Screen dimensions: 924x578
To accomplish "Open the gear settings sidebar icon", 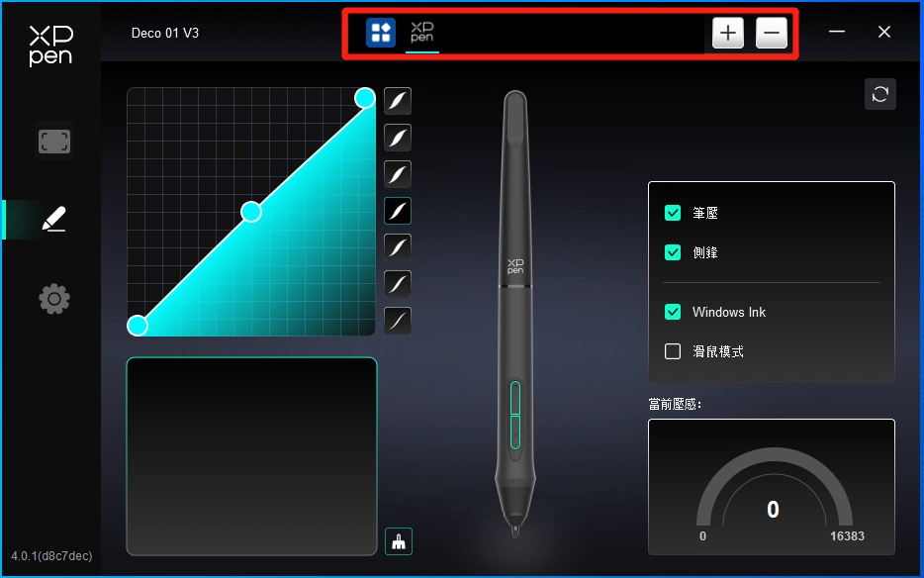I will click(x=54, y=299).
